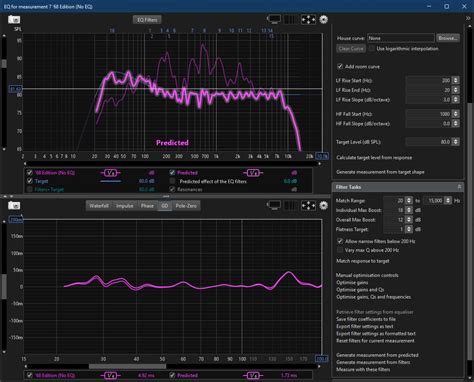Image resolution: width=474 pixels, height=382 pixels.
Task: Click smoothing icon for '60 Edition (No EQ)' top trace
Action: (x=110, y=173)
